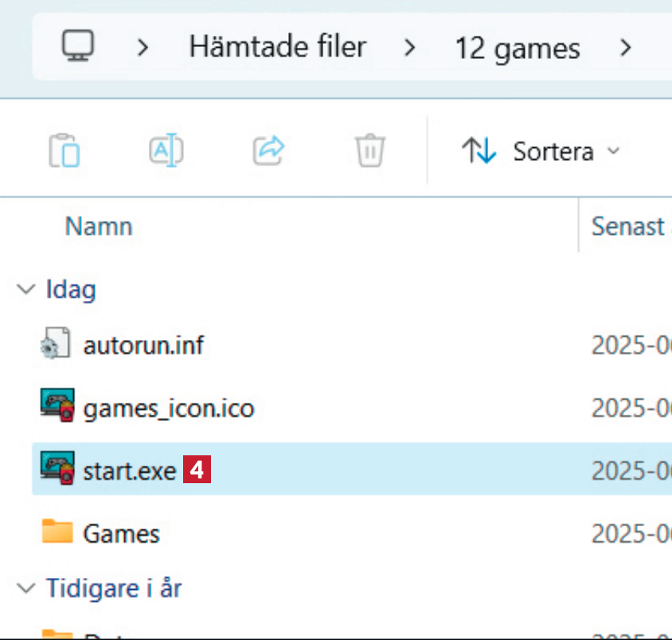Screen dimensions: 672x640
Task: Expand chevron after 12 games breadcrumb
Action: point(626,48)
